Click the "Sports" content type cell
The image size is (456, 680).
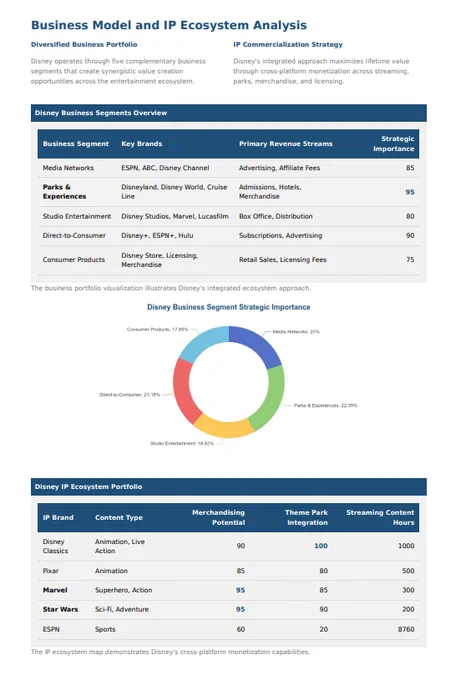pyautogui.click(x=105, y=629)
